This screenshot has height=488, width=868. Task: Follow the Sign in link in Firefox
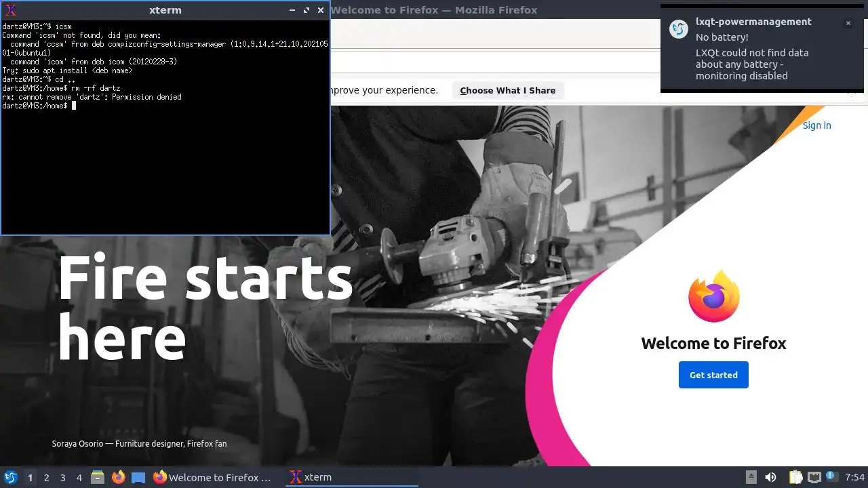(816, 125)
